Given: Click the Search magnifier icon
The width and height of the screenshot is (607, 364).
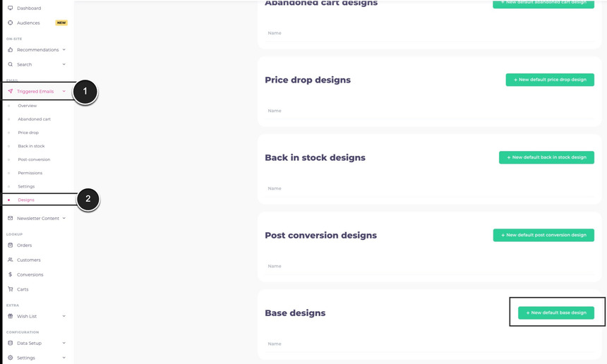Looking at the screenshot, I should click(10, 65).
